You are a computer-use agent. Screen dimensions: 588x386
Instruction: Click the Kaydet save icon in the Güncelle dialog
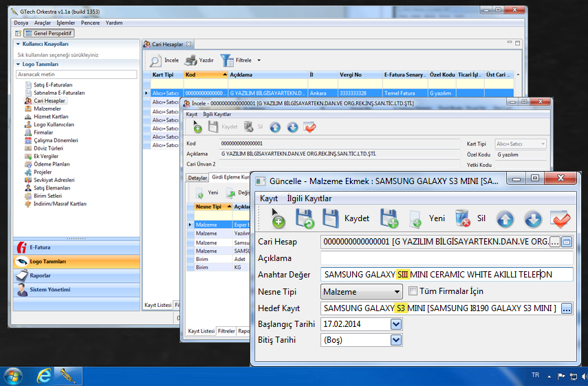(330, 218)
